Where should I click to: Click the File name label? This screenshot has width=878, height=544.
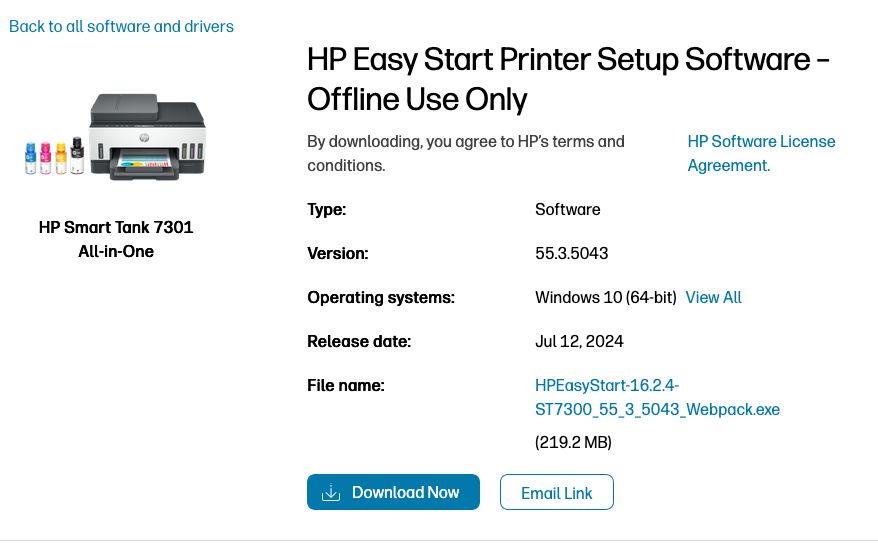tap(345, 385)
